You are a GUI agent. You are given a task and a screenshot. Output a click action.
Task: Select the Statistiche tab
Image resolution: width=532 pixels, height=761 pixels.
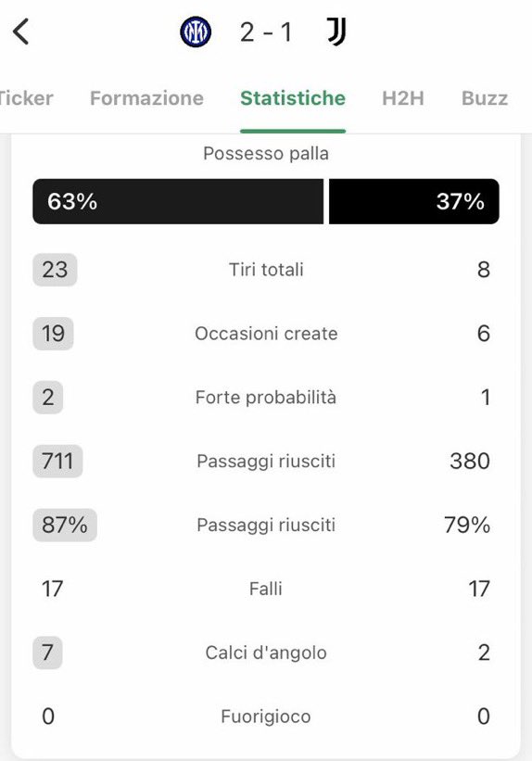point(293,98)
